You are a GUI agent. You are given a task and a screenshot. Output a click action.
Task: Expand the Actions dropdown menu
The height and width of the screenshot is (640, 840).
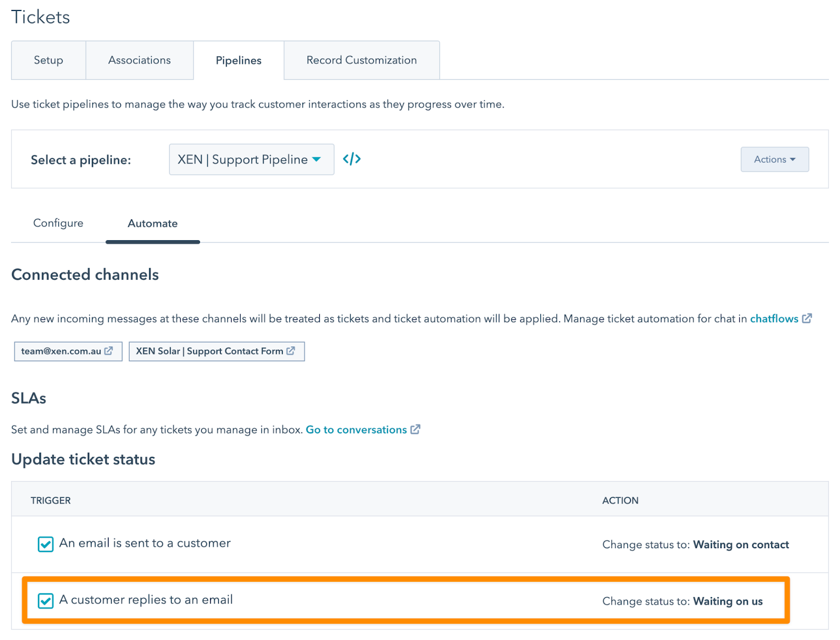(774, 159)
